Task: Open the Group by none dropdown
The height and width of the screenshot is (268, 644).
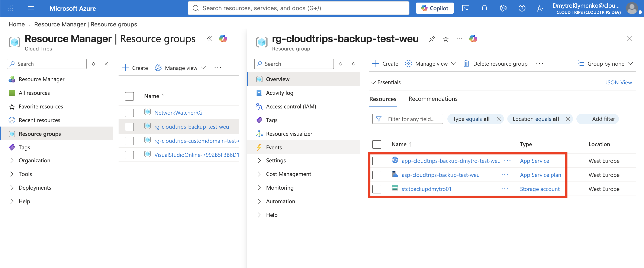Action: pyautogui.click(x=605, y=64)
